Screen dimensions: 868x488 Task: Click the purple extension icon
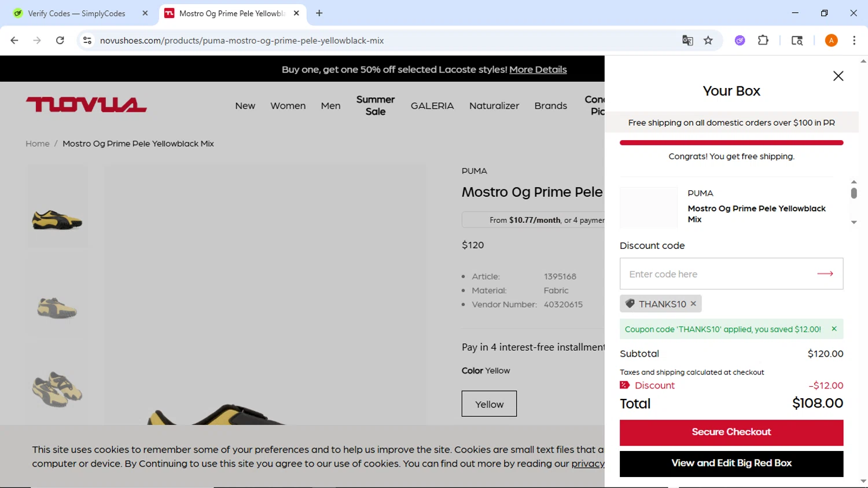740,41
